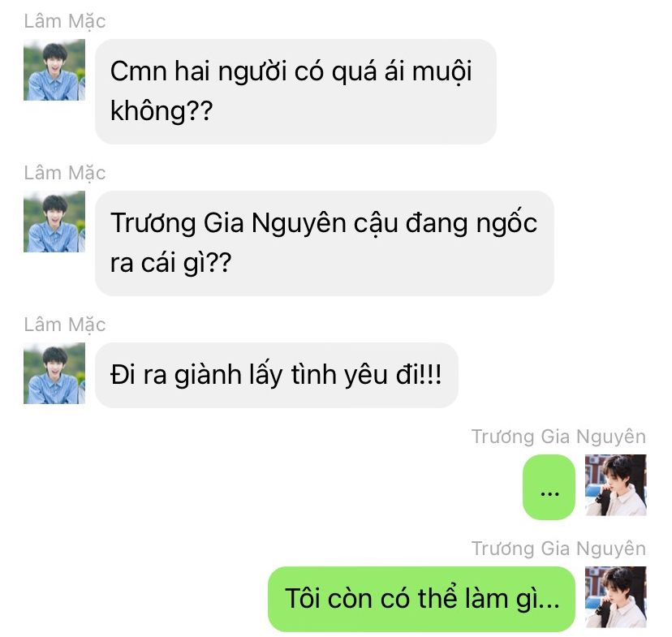Image resolution: width=672 pixels, height=637 pixels.
Task: Open the avatar beside "Tôi còn có thể làm gì..."
Action: coord(616,597)
